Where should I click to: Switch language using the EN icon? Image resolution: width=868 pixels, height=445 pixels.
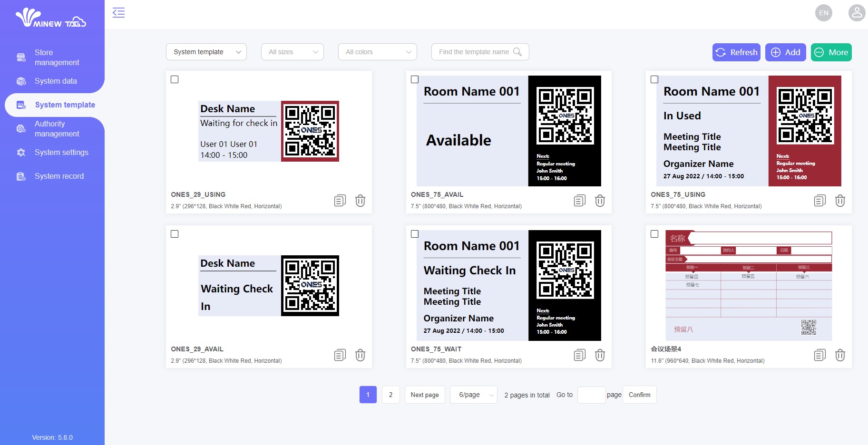(x=823, y=13)
